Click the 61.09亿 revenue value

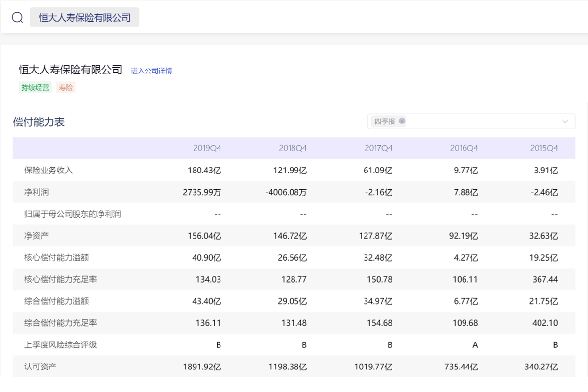click(378, 170)
